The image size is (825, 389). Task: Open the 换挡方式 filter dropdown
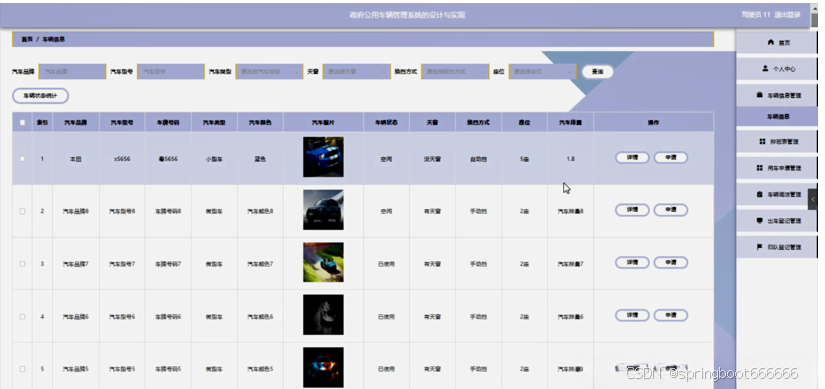[x=455, y=72]
